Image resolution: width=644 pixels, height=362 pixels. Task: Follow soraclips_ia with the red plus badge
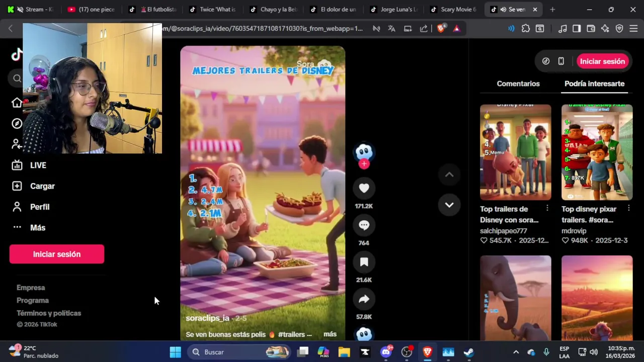(364, 164)
